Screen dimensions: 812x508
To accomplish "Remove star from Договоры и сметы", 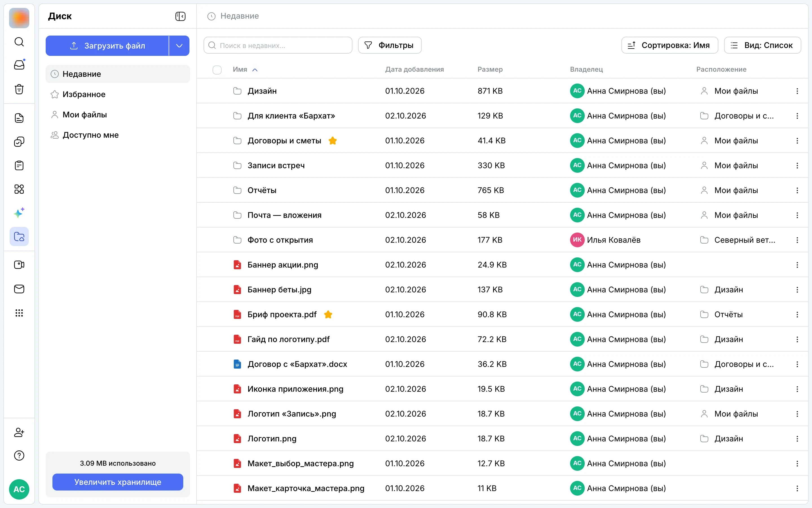I will tap(332, 141).
